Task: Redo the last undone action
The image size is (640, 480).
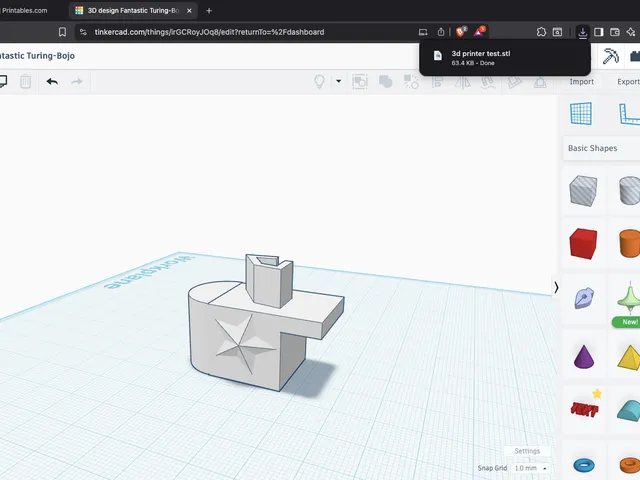Action: [x=77, y=82]
